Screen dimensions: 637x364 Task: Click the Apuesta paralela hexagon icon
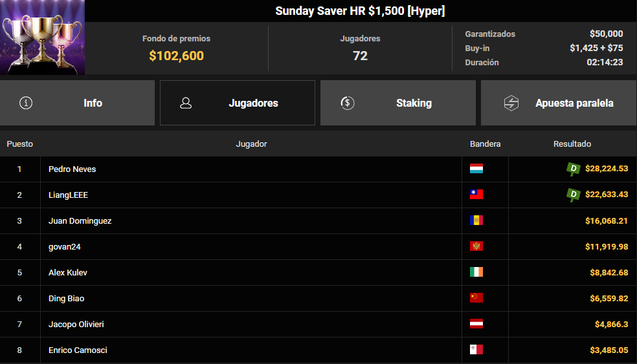point(511,103)
